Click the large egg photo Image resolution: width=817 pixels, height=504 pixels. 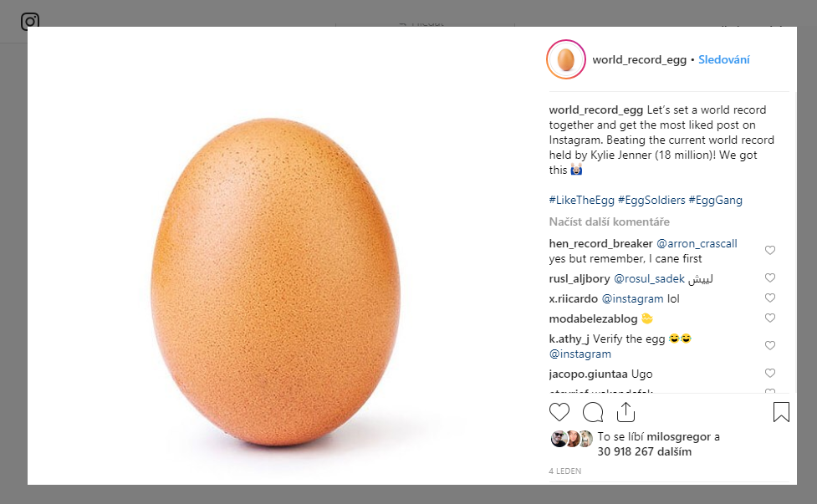click(x=275, y=282)
